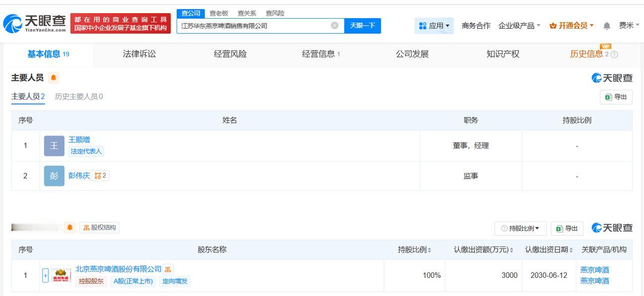
Task: Click the 2030-06-12 date cell
Action: 548,275
